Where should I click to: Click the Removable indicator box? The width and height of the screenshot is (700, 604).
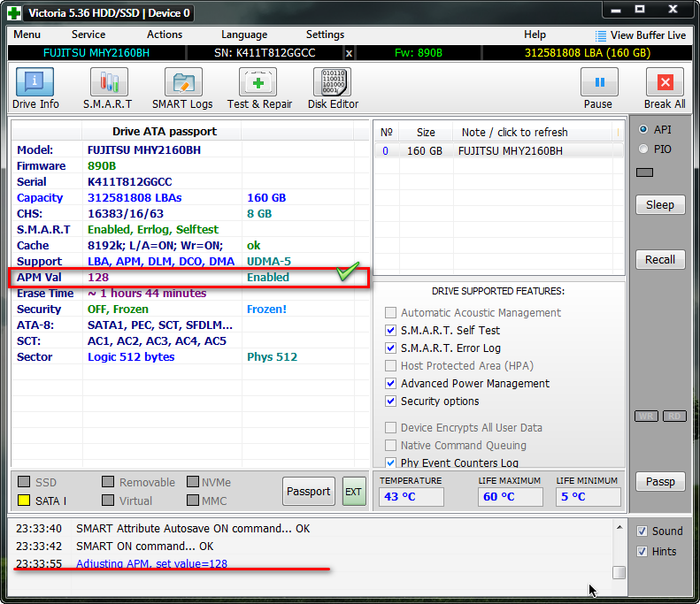click(x=108, y=482)
